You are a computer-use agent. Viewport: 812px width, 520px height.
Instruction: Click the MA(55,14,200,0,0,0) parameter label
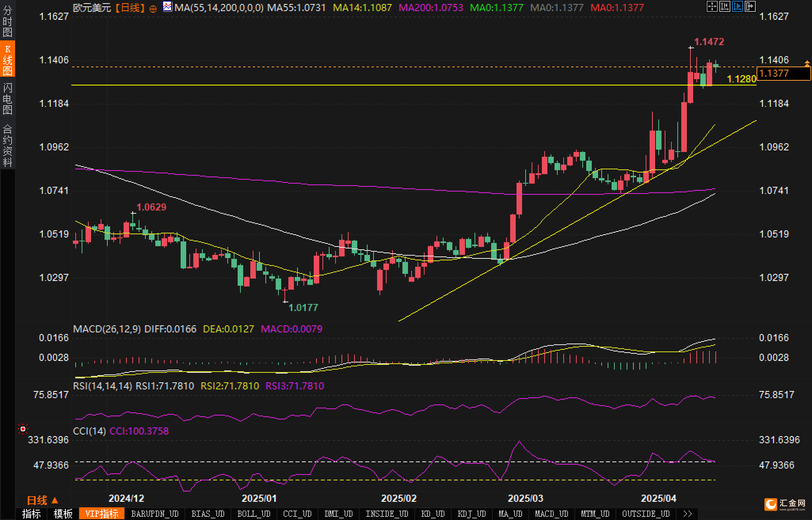point(219,8)
